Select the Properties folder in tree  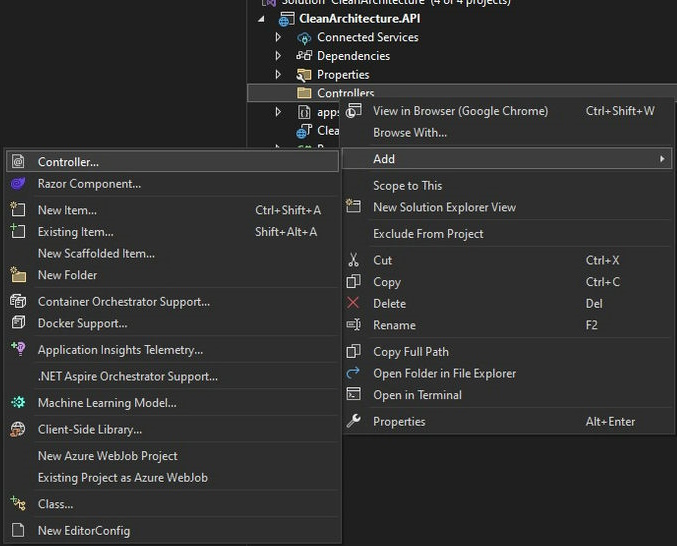(x=342, y=75)
